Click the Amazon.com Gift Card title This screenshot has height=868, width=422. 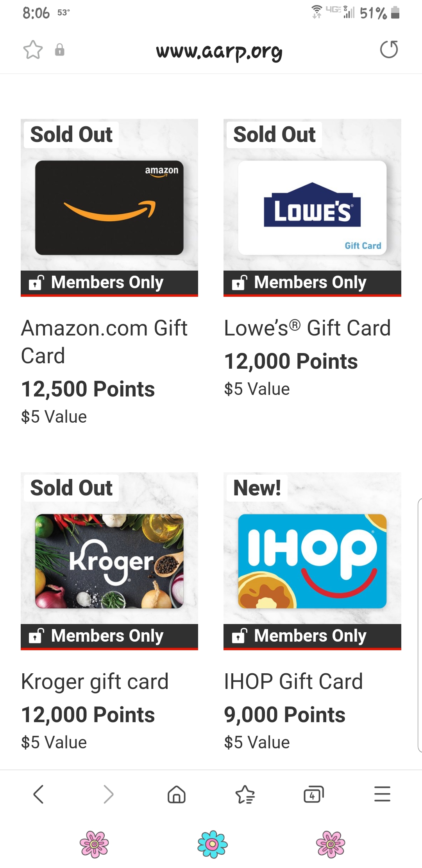click(x=104, y=341)
